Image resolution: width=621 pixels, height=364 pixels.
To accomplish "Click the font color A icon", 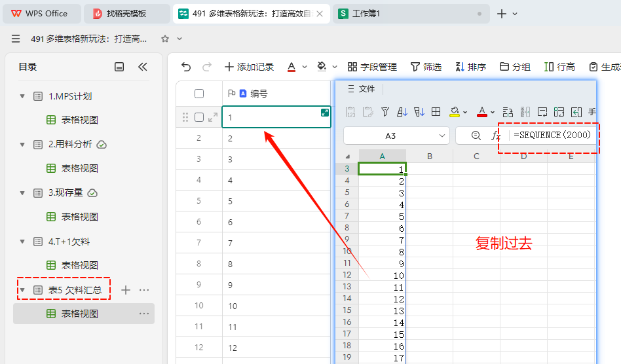I will 292,67.
